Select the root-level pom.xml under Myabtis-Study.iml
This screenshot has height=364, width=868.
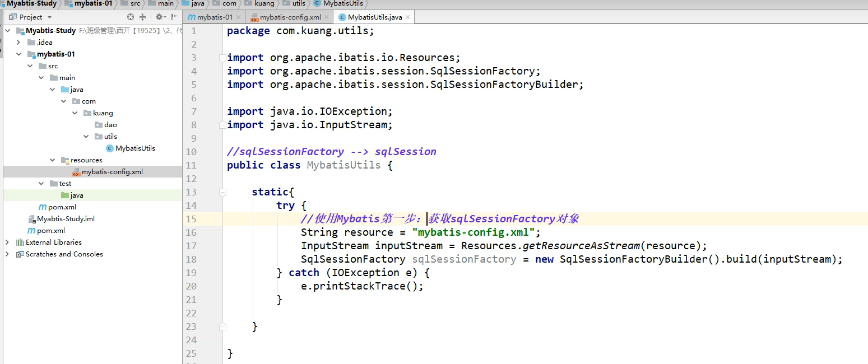pos(51,231)
